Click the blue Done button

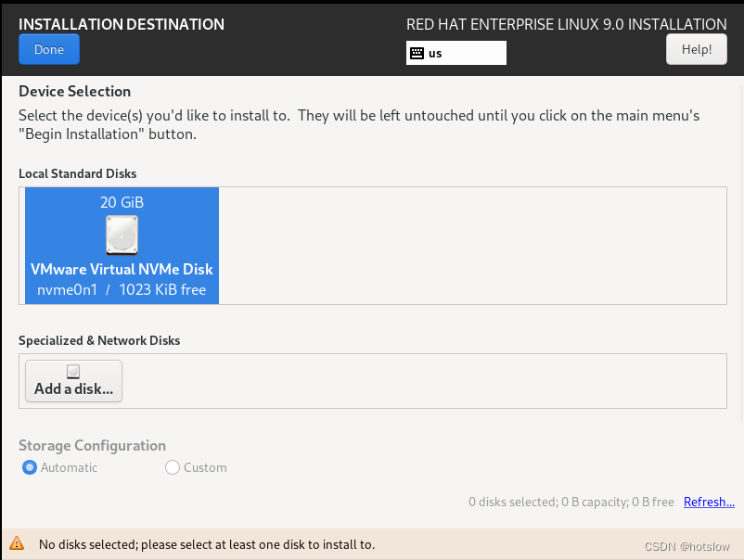pos(49,49)
